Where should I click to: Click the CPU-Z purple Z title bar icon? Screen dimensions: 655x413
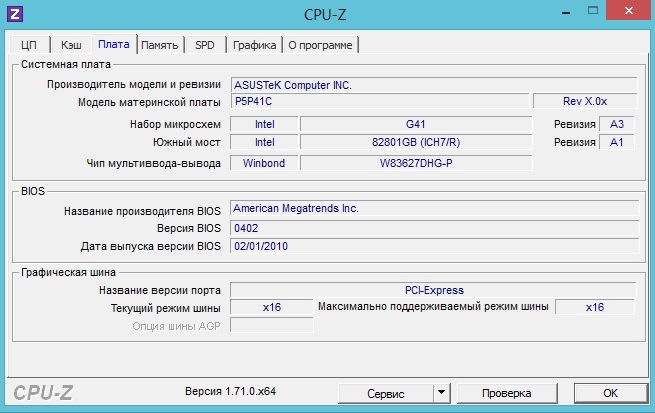tap(15, 14)
